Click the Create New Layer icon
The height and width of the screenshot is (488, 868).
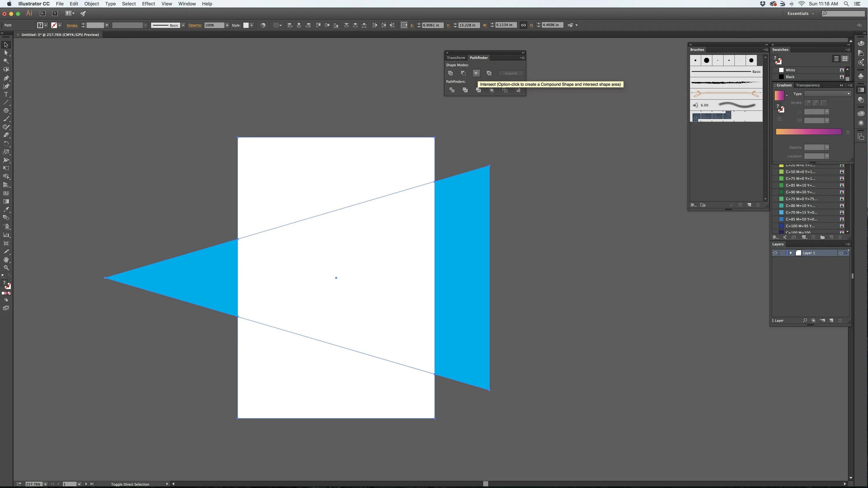click(x=831, y=320)
